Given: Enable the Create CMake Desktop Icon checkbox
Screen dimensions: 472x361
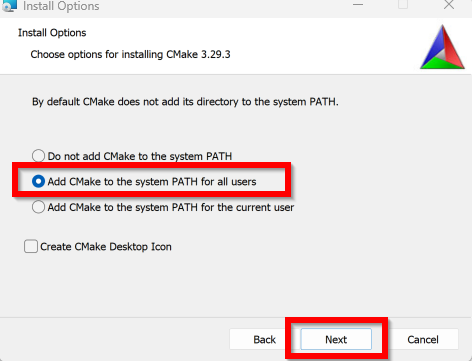Looking at the screenshot, I should pos(31,247).
